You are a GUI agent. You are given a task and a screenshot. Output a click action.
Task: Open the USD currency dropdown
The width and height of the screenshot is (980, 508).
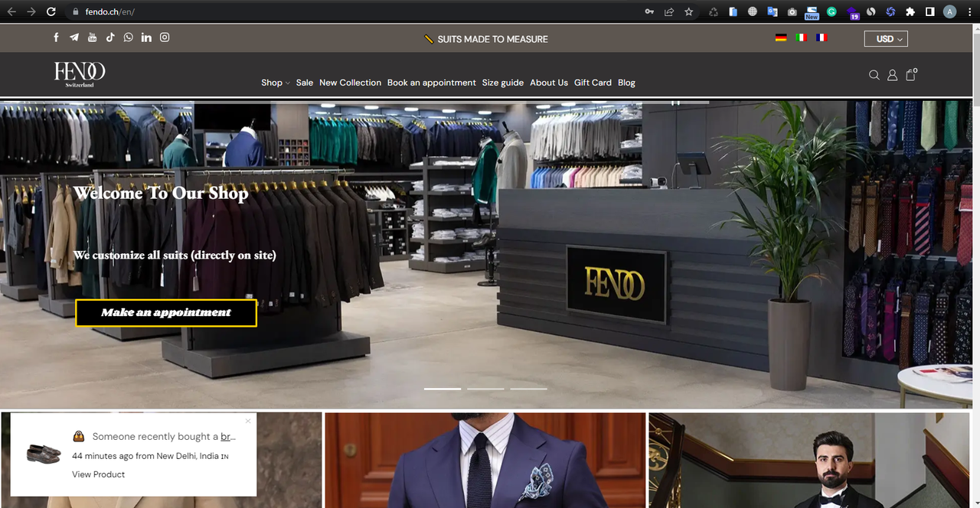[x=886, y=39]
